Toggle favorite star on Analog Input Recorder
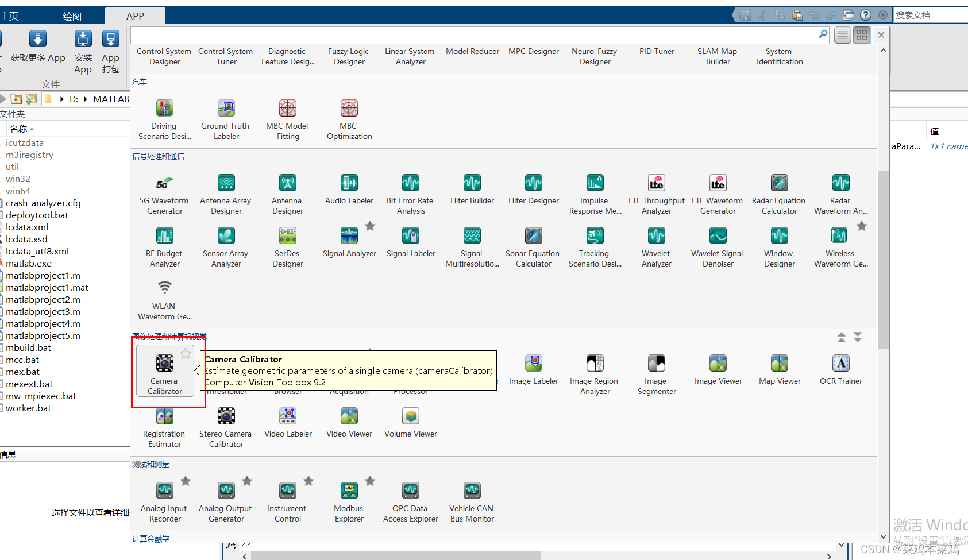The height and width of the screenshot is (560, 968). (x=186, y=481)
